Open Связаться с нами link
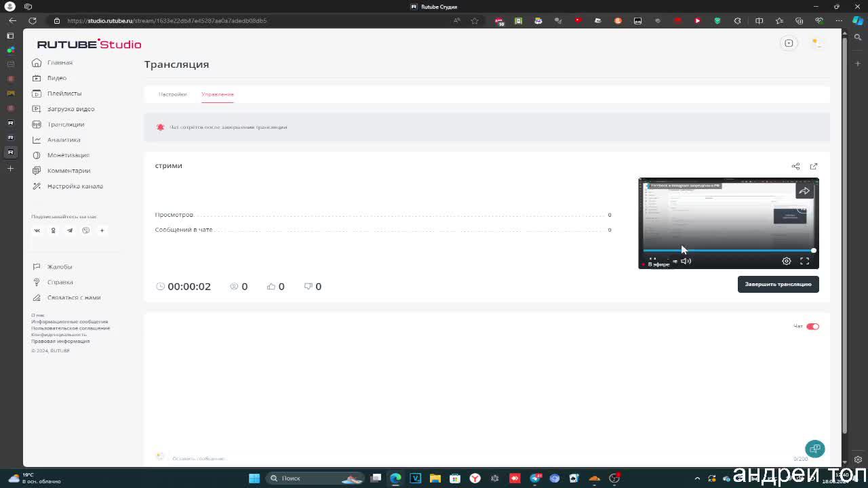Image resolution: width=868 pixels, height=488 pixels. coord(66,298)
